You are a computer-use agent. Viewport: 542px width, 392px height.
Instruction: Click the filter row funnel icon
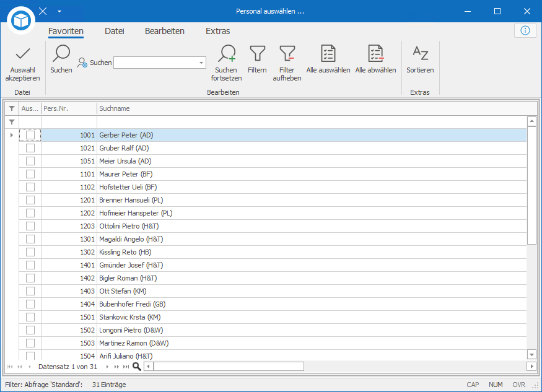[12, 122]
